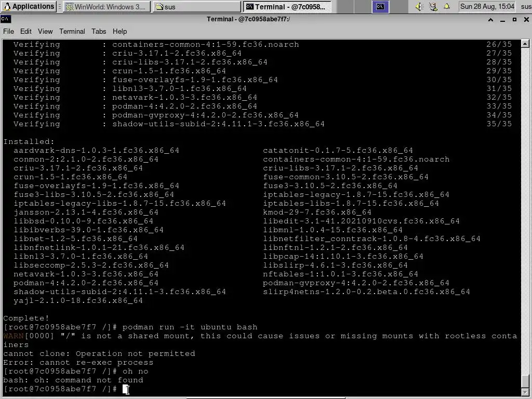This screenshot has width=532, height=399.
Task: Click 'libpcap-14:1.10.1-3.fc36.x86_64' package entry
Action: pyautogui.click(x=343, y=257)
